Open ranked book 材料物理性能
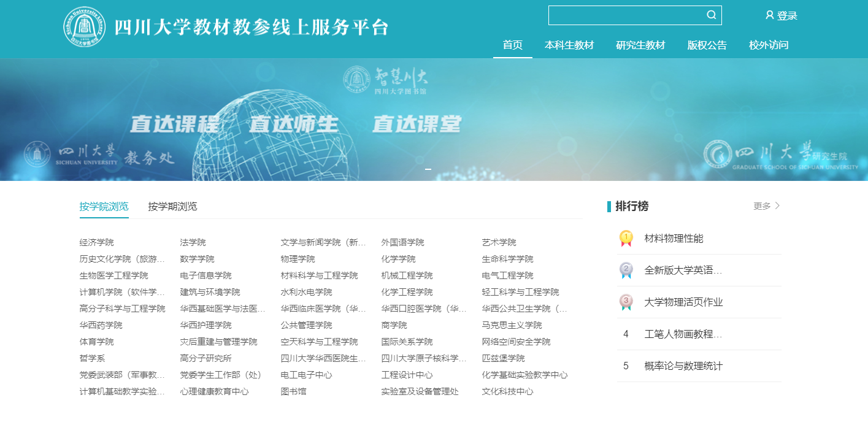Screen dimensions: 868x422 [x=674, y=239]
